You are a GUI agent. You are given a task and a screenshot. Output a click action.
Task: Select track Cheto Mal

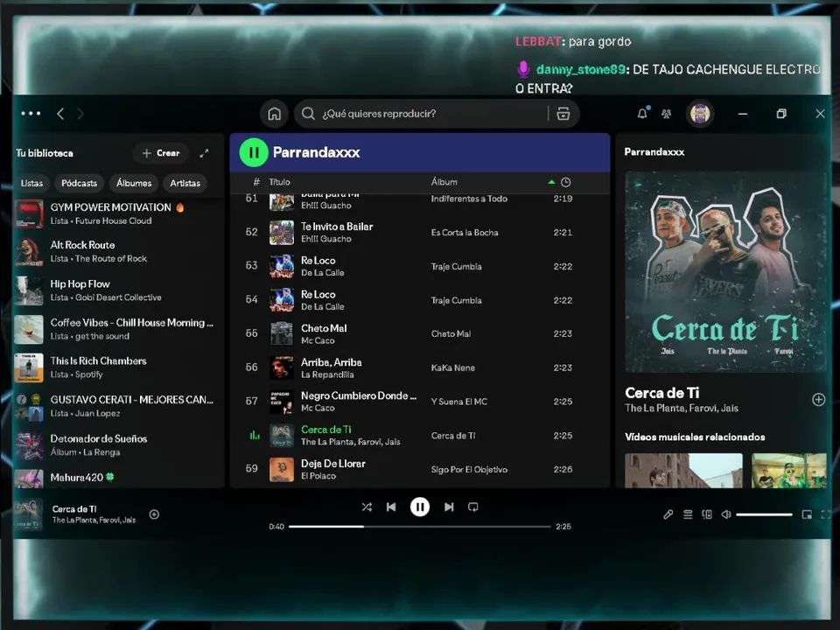pyautogui.click(x=419, y=333)
